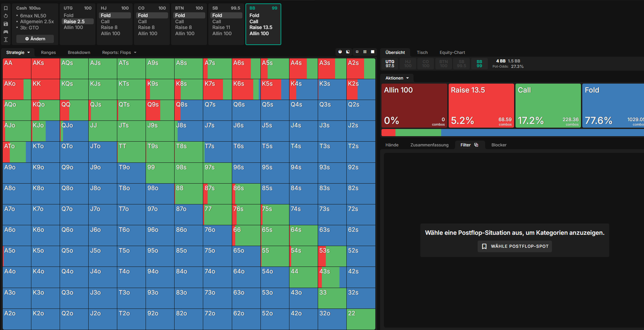Click the Ändern settings button

35,39
